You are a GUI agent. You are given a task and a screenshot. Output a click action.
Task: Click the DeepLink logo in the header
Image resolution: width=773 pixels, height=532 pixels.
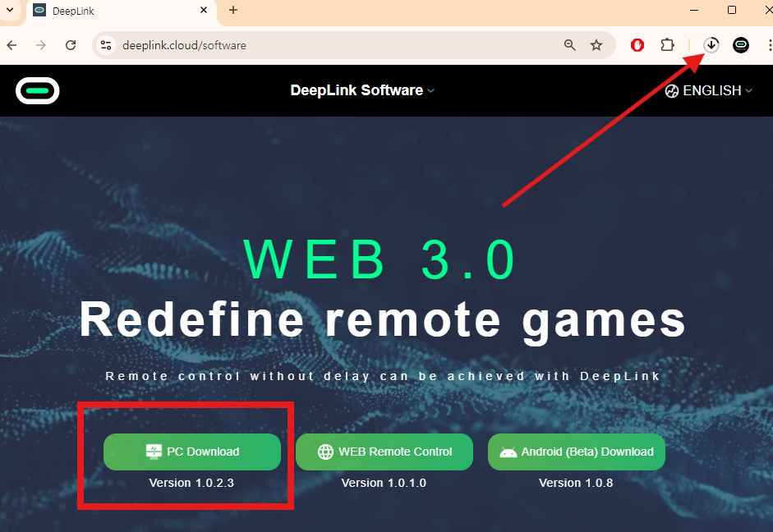coord(38,90)
